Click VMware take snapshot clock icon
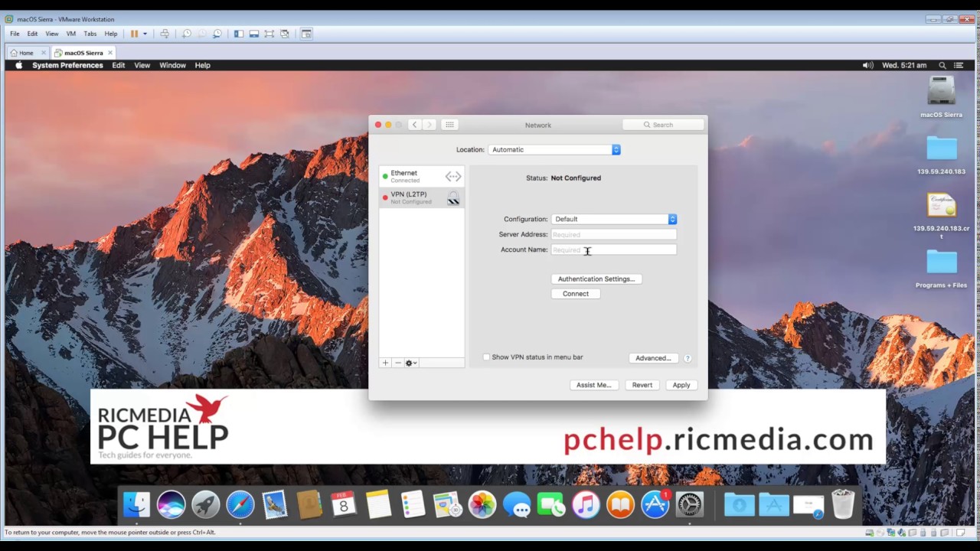The height and width of the screenshot is (551, 980). coord(187,34)
